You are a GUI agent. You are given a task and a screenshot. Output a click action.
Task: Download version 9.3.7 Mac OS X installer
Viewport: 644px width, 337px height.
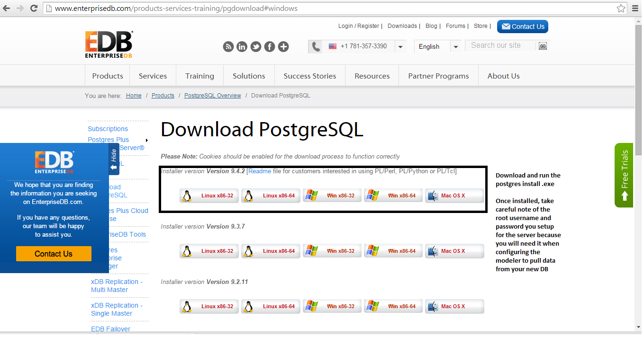point(454,251)
